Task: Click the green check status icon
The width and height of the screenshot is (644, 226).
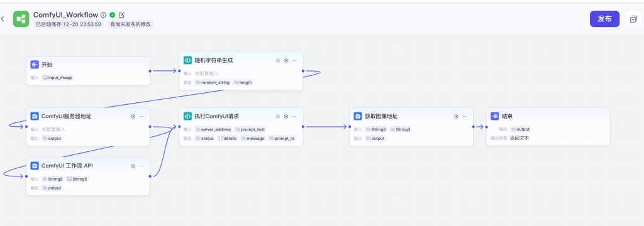Action: pyautogui.click(x=113, y=15)
